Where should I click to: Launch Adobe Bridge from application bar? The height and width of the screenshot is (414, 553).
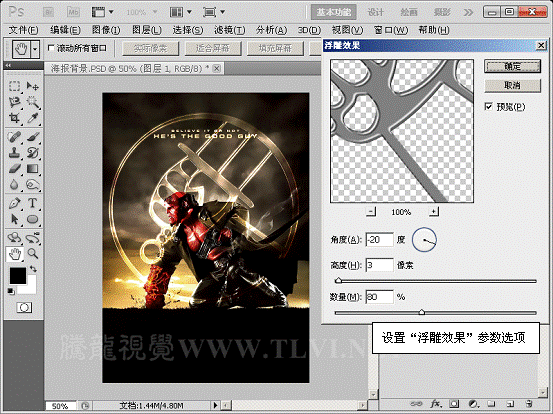coord(48,12)
